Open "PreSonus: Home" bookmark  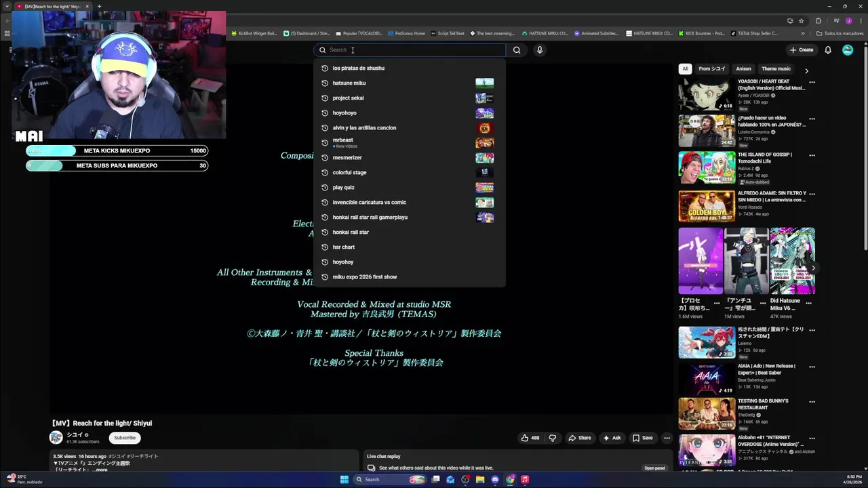coord(406,33)
